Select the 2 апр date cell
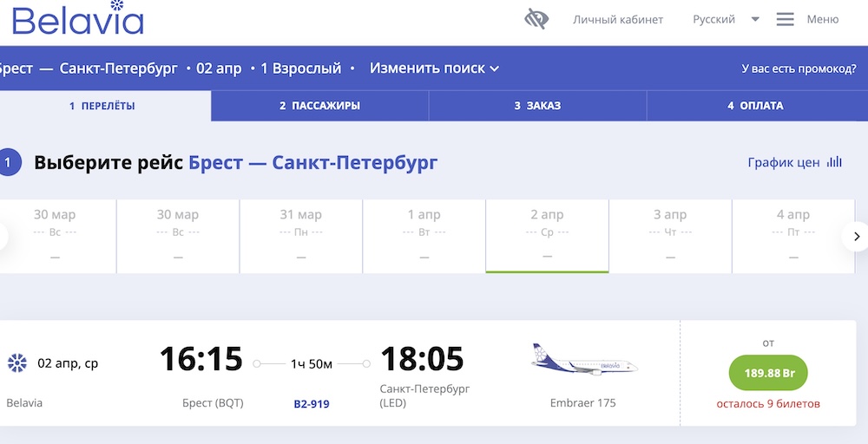Image resolution: width=868 pixels, height=444 pixels. click(547, 236)
